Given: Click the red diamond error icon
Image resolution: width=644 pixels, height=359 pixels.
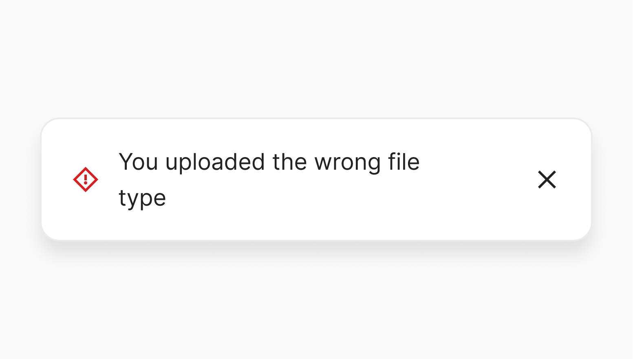Looking at the screenshot, I should [x=86, y=179].
